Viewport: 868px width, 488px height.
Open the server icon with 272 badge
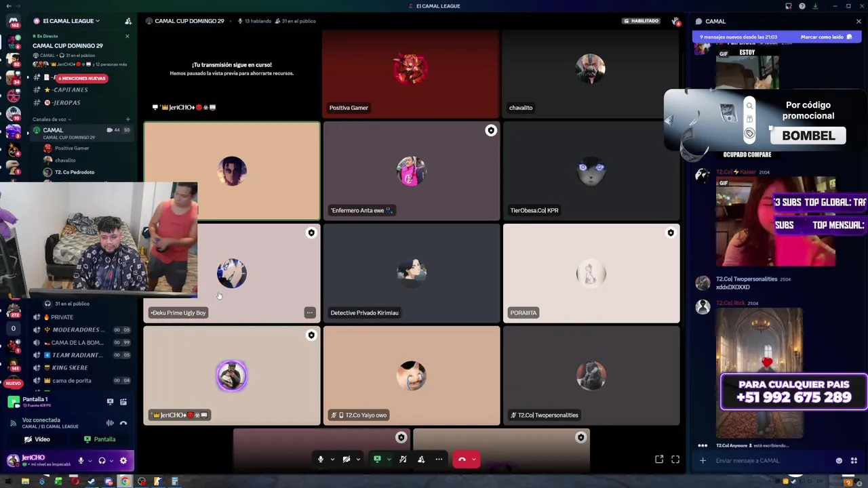click(x=13, y=310)
